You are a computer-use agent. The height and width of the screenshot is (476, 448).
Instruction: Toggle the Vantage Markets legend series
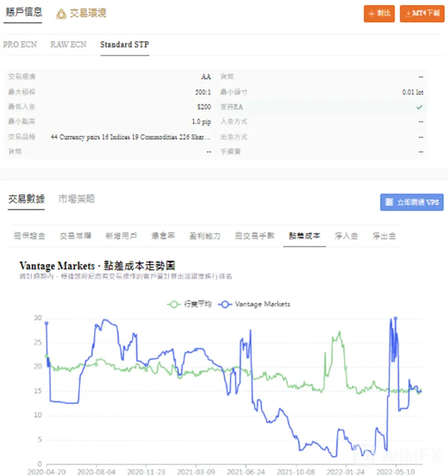pos(254,304)
